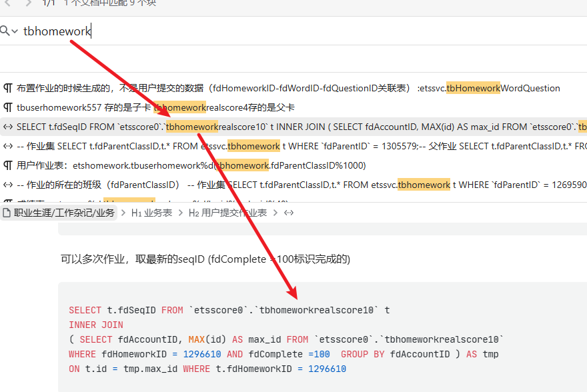Open result with fdParentID = 1269590
587x392 pixels.
pyautogui.click(x=293, y=185)
